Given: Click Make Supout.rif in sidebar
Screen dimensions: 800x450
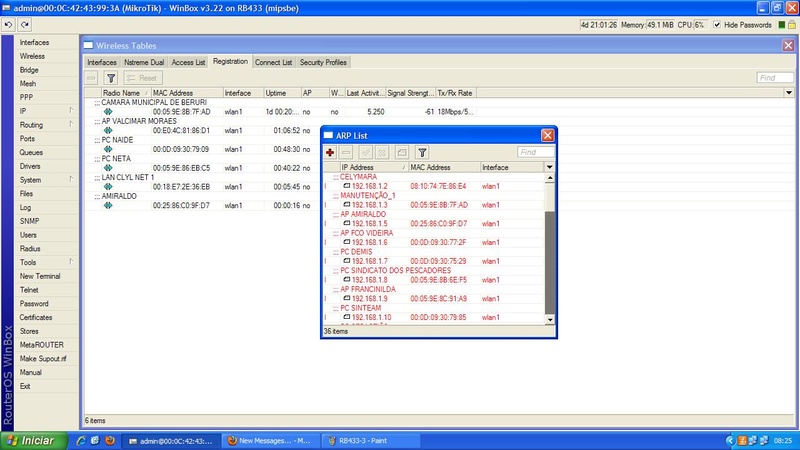Looking at the screenshot, I should (43, 359).
